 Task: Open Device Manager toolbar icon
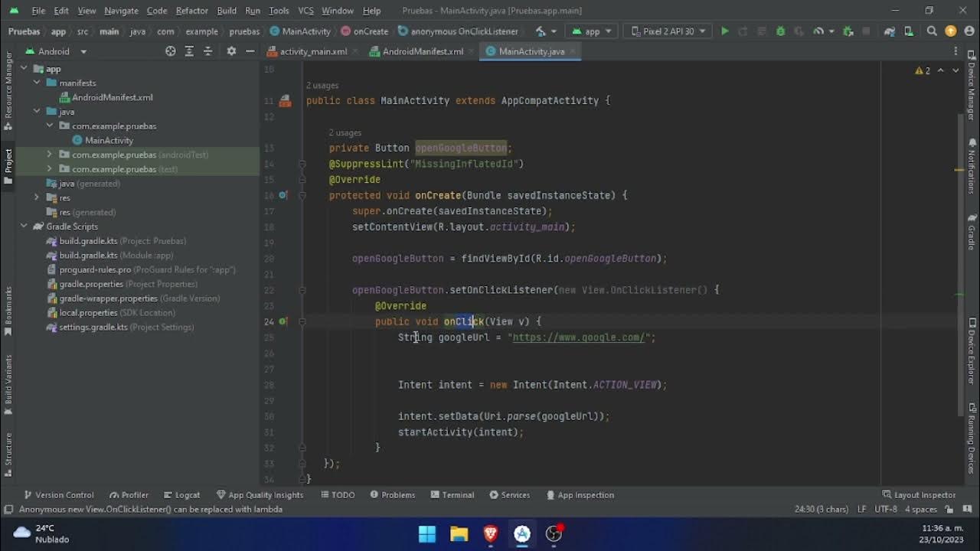pyautogui.click(x=908, y=31)
